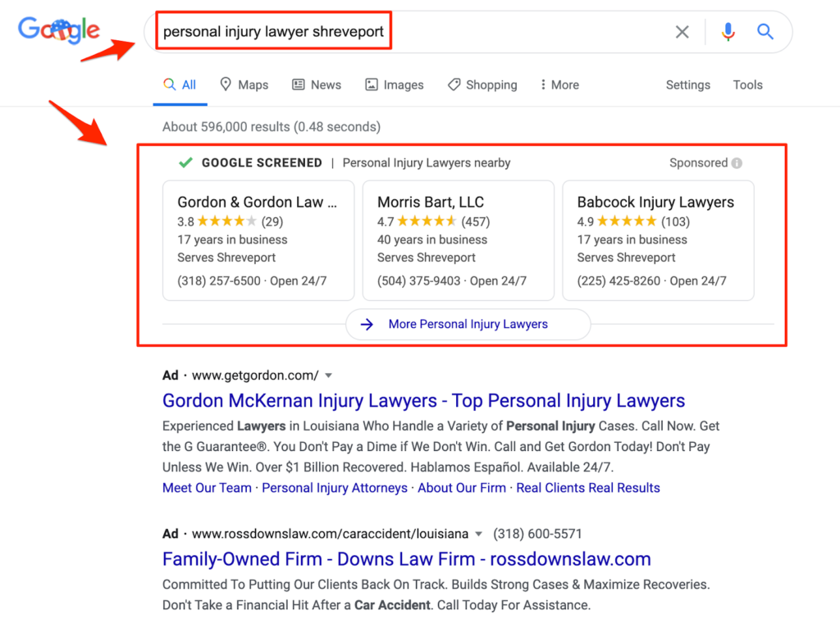Open search Settings
840x633 pixels.
click(688, 84)
